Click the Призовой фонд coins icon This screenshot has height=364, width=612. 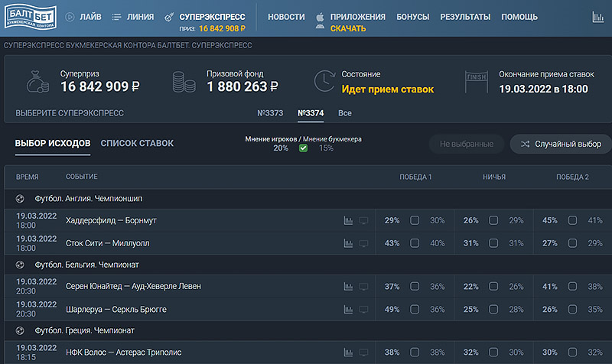184,82
